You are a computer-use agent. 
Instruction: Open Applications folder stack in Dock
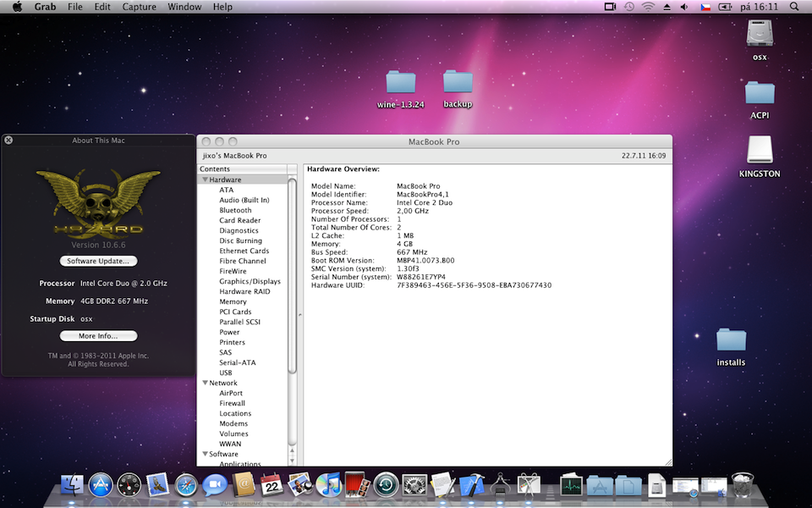(600, 486)
